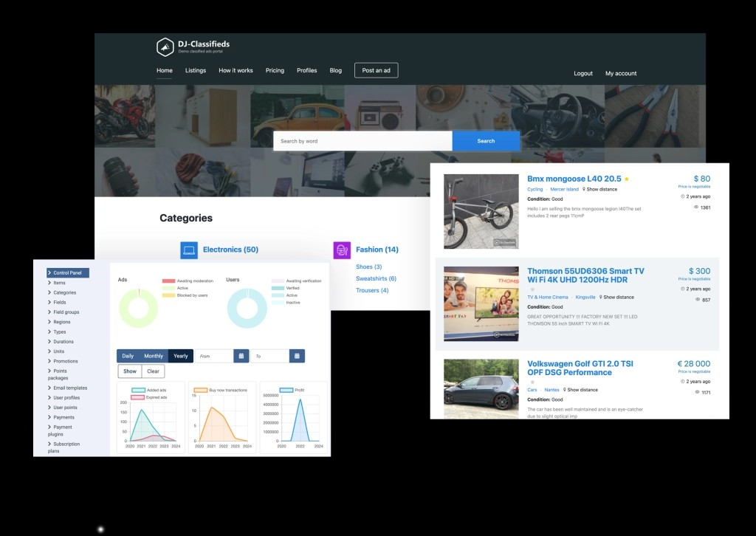Toggle the Expired ads chart legend
Viewport: 756px width, 536px height.
[139, 397]
